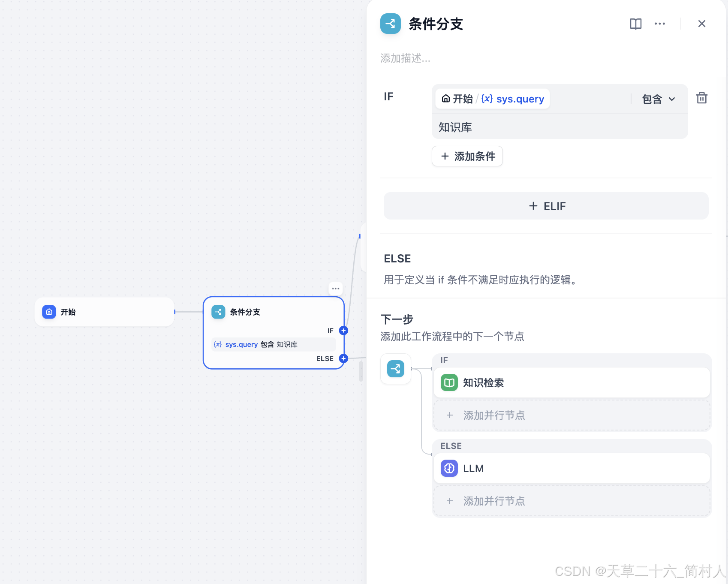Image resolution: width=728 pixels, height=584 pixels.
Task: Click the green 知识检索 node icon
Action: (448, 382)
